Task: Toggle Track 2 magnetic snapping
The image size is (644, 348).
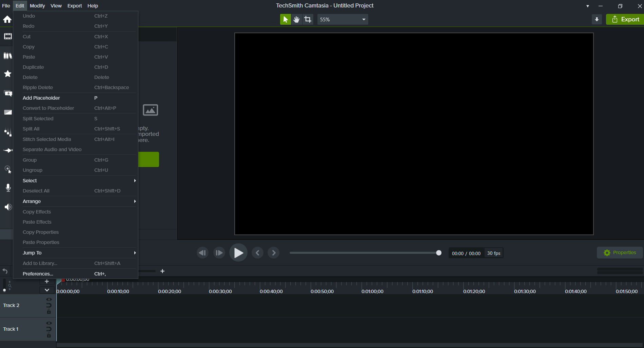Action: (x=49, y=305)
